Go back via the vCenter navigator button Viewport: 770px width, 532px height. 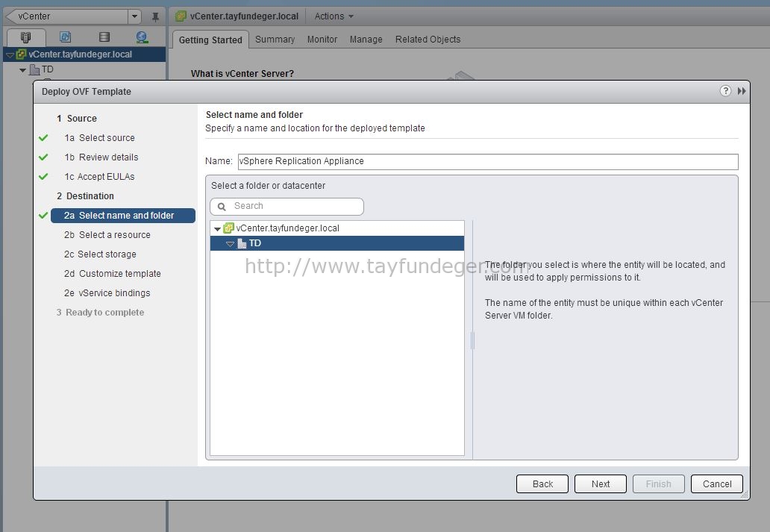(68, 16)
